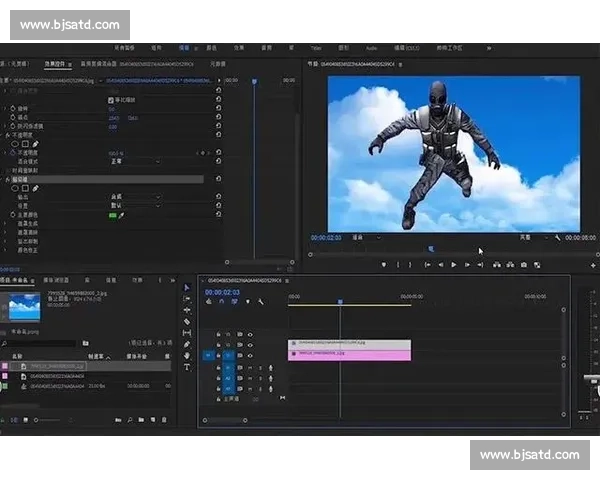The width and height of the screenshot is (600, 480).
Task: Select the Pen tool in the timeline toolbar
Action: 187,344
